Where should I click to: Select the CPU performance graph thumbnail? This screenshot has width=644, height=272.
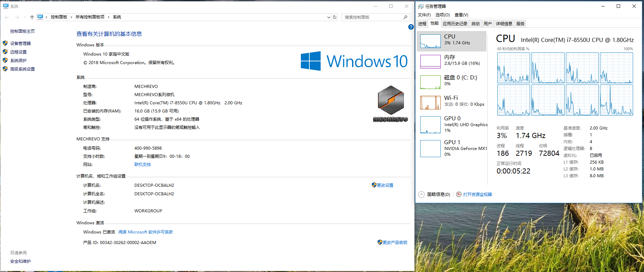pos(430,41)
